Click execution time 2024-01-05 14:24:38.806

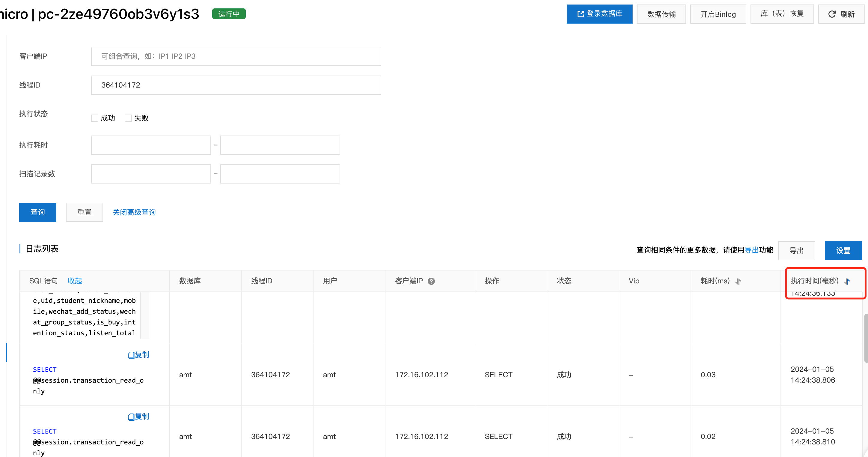pos(813,375)
